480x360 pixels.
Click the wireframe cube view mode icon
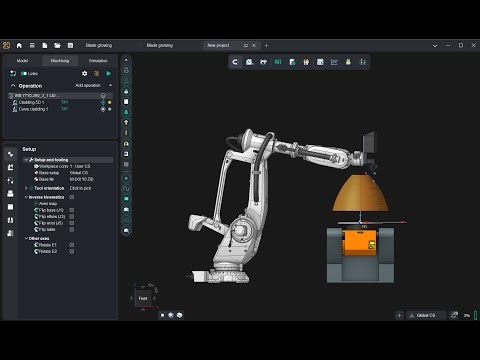[180, 315]
